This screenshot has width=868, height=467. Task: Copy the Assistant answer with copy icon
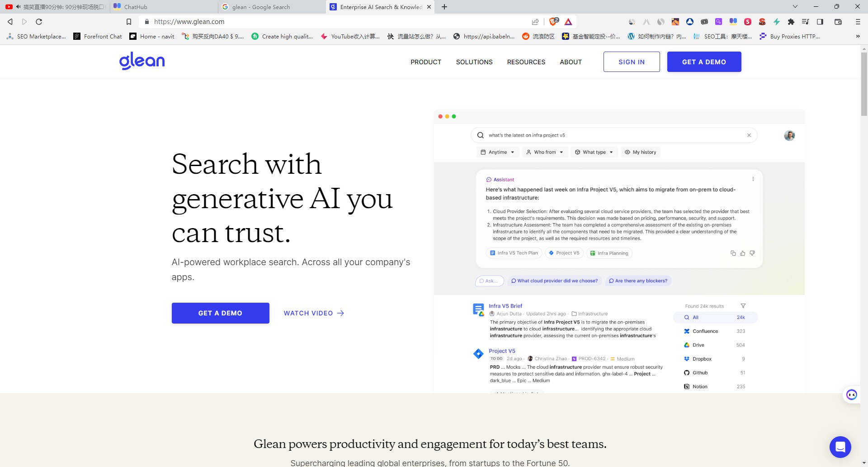733,253
